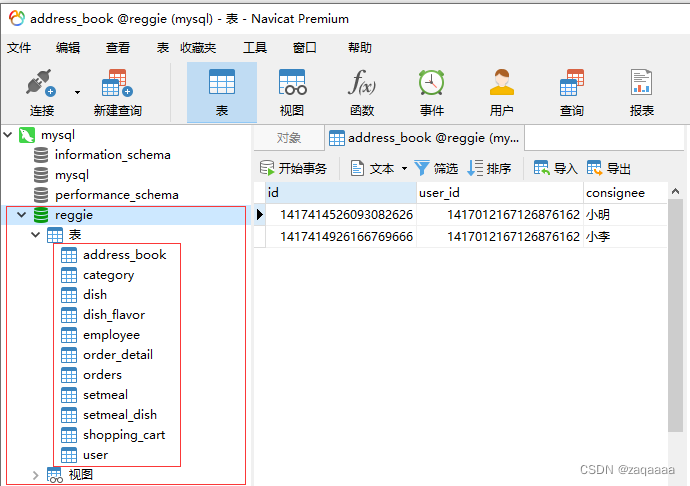Image resolution: width=690 pixels, height=486 pixels.
Task: Click the id column header
Action: coord(341,193)
